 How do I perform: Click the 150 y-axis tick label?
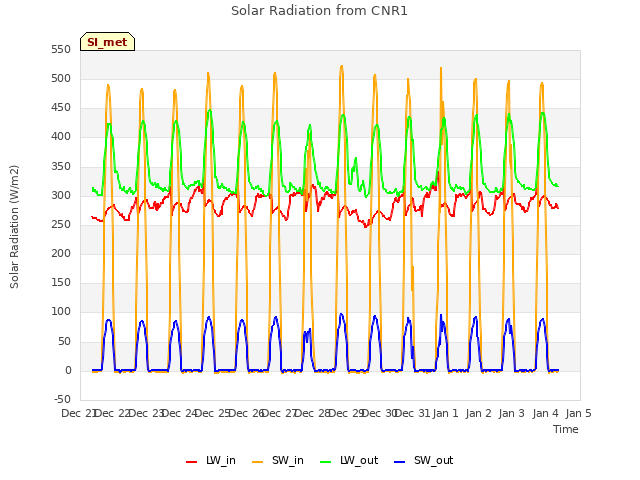point(61,282)
